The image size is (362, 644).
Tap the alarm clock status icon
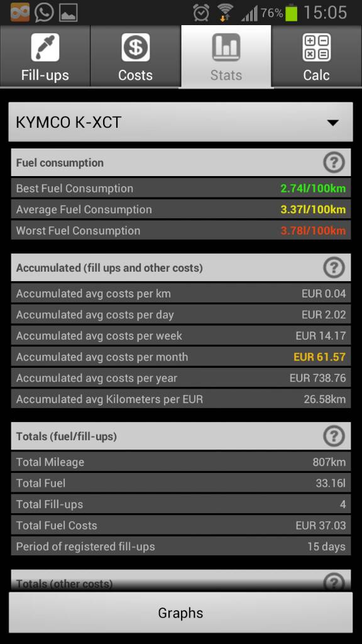click(201, 13)
